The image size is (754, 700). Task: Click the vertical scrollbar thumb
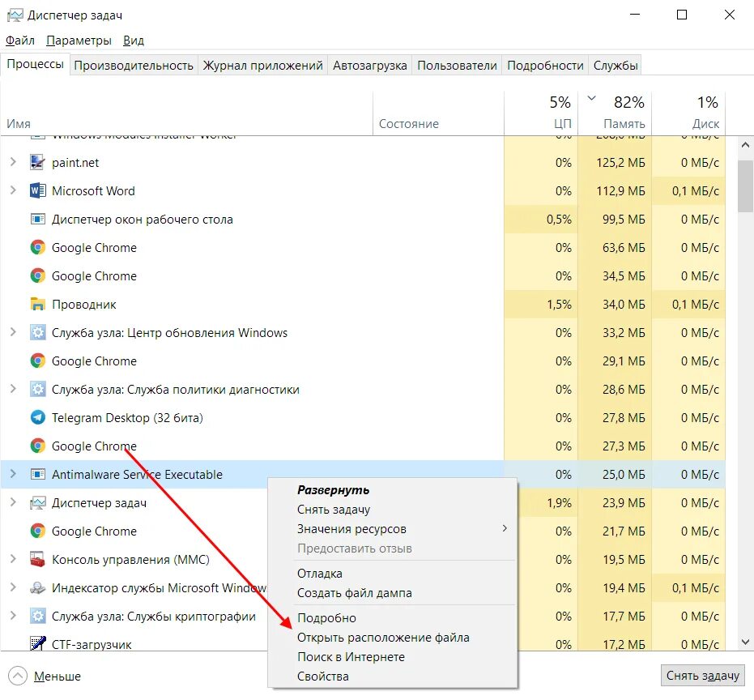pyautogui.click(x=745, y=186)
